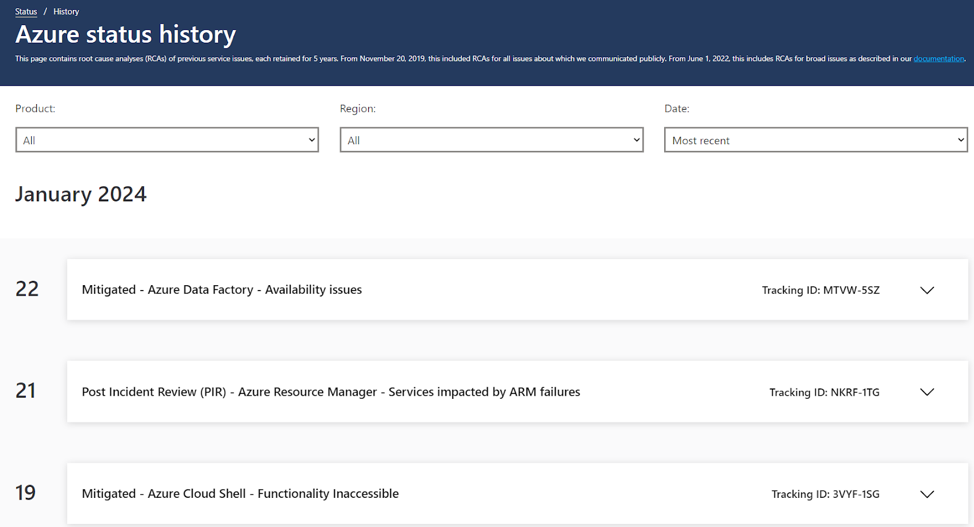Go to Status in the breadcrumb
The width and height of the screenshot is (974, 527).
click(x=26, y=12)
